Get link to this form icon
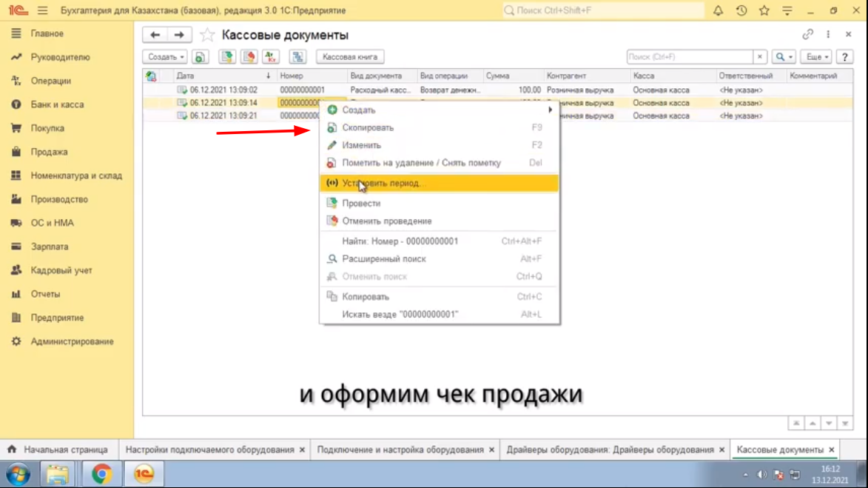This screenshot has height=488, width=868. (807, 34)
